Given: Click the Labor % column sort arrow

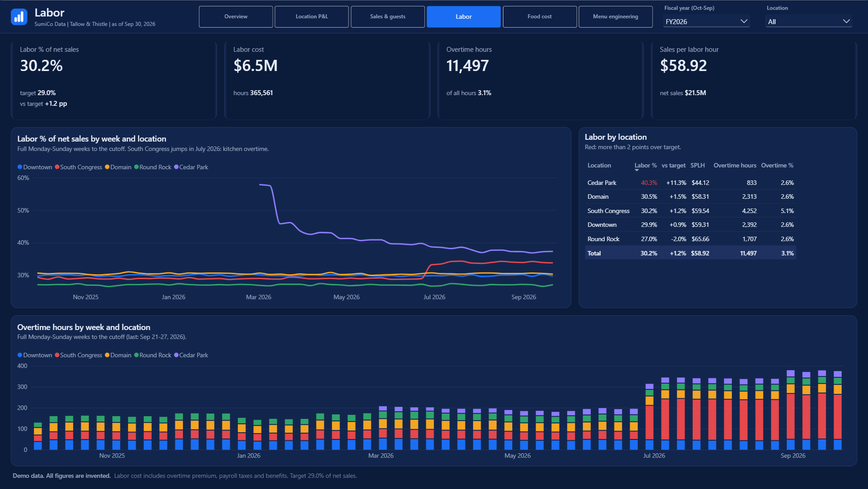Looking at the screenshot, I should (x=637, y=170).
